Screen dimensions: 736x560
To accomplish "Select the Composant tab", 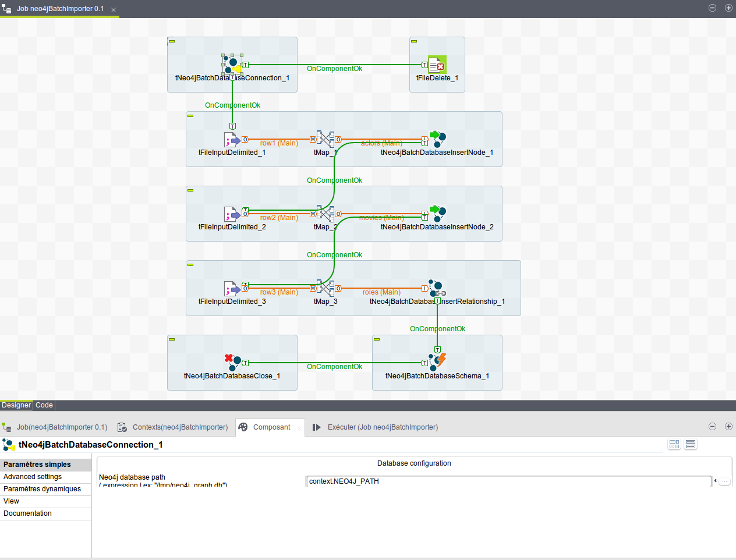I will [270, 427].
